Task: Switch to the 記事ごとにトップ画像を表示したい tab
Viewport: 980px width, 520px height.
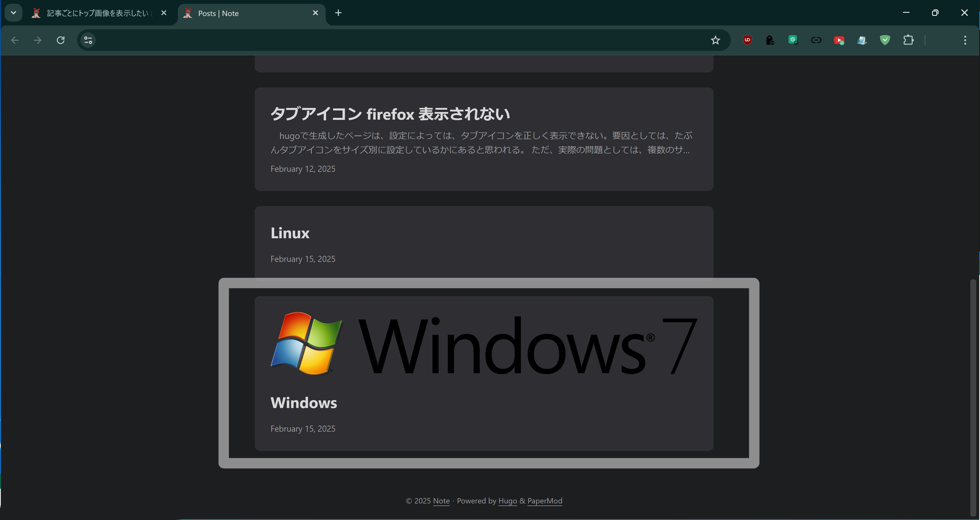Action: click(x=97, y=13)
